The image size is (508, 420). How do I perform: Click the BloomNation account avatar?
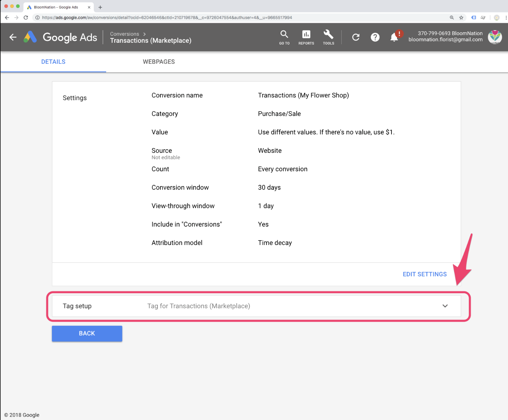pos(495,37)
